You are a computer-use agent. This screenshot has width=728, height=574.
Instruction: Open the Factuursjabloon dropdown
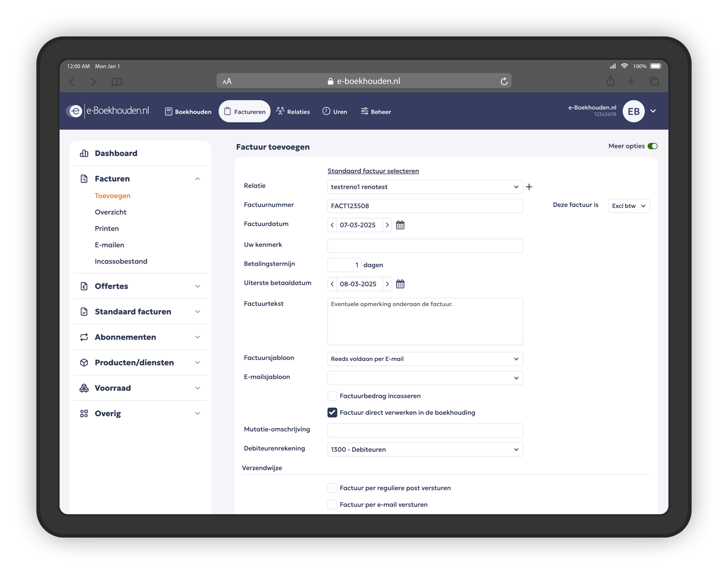tap(425, 359)
